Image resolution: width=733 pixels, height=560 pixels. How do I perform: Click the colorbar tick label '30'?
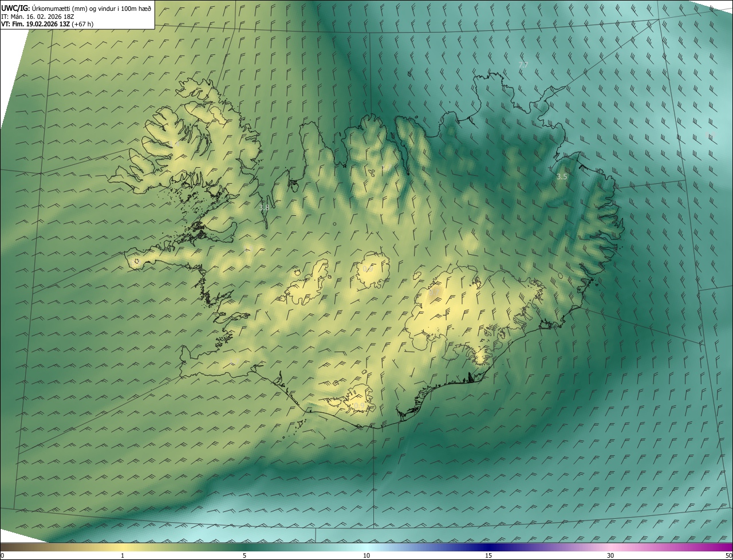click(x=610, y=555)
